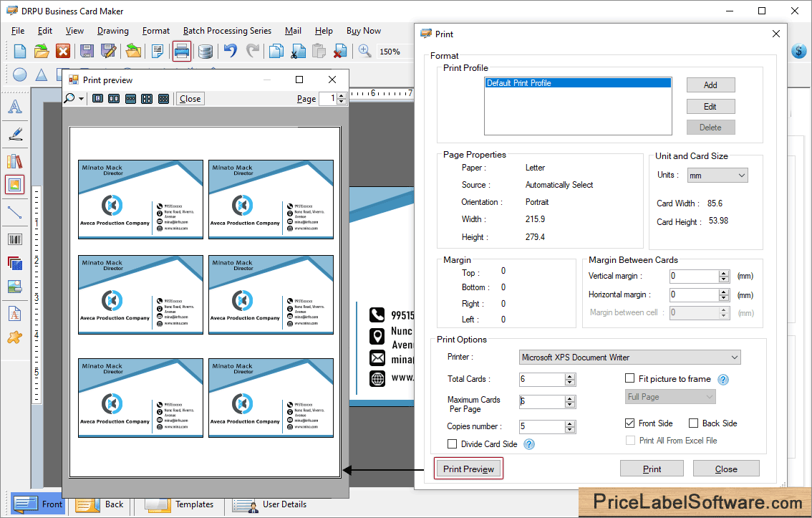Click the Maximum Cards Per Page input field
This screenshot has width=812, height=518.
coord(542,401)
